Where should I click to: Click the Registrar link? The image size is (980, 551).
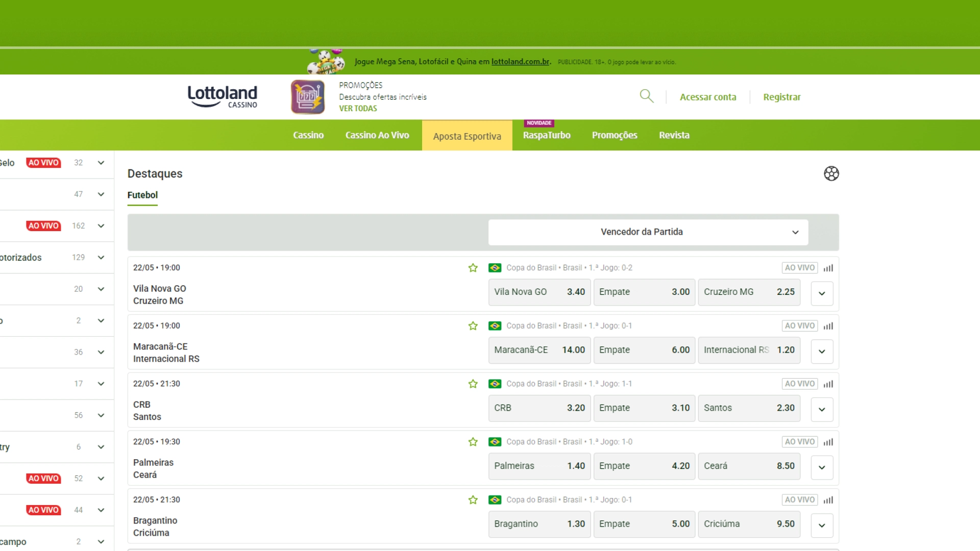[781, 97]
